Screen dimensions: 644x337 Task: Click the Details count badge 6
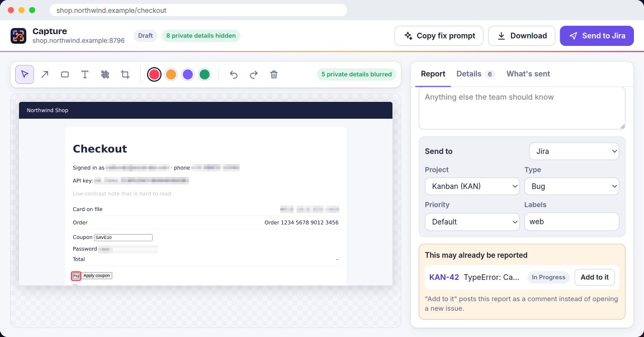click(490, 74)
